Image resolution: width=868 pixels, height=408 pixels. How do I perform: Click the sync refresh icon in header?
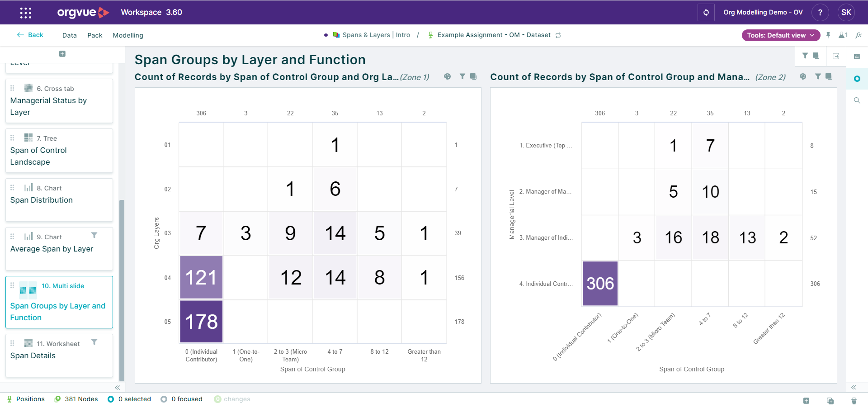(x=706, y=12)
